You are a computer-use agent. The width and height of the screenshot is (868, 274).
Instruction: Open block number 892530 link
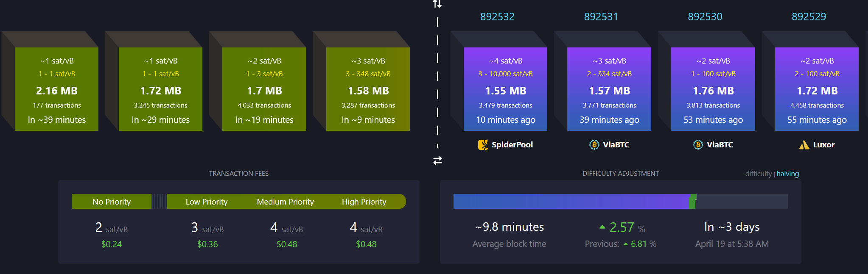(705, 17)
